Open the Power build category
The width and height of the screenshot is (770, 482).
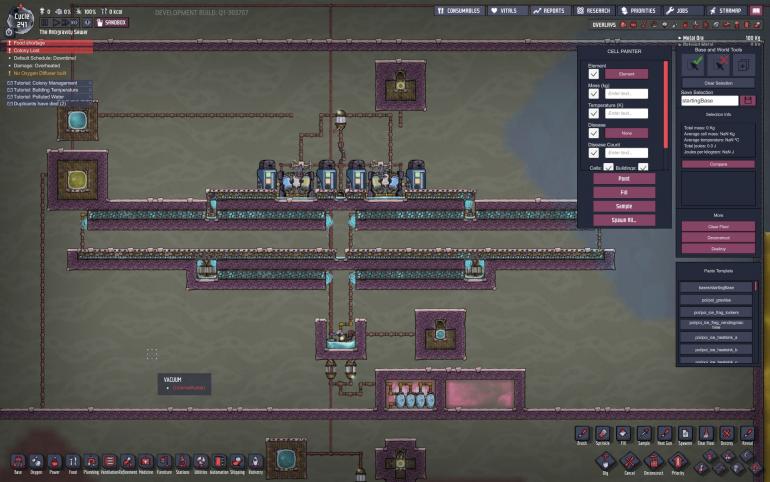coord(55,463)
